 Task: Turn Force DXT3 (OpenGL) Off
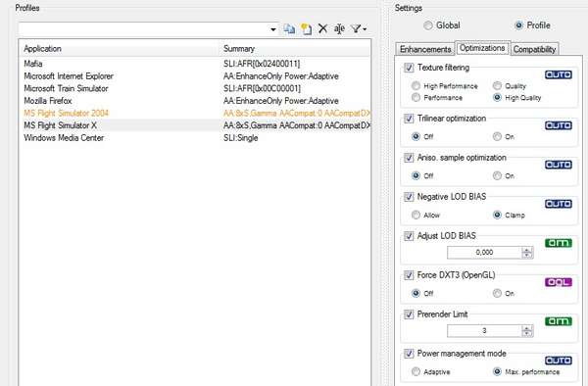point(416,293)
